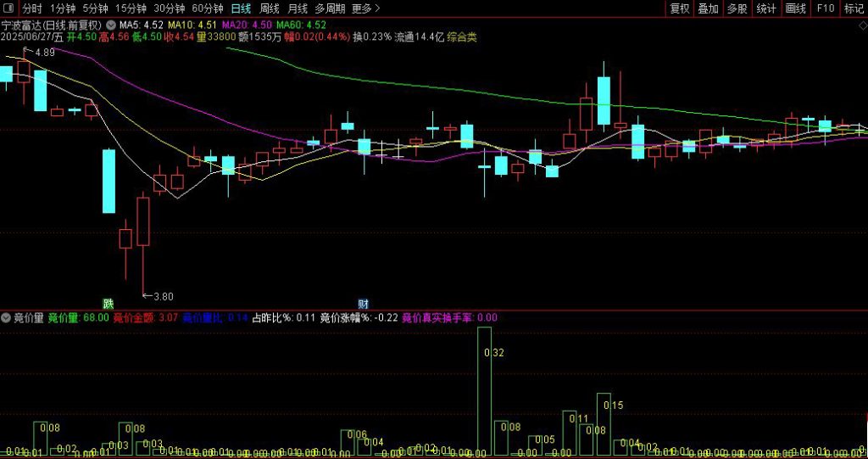Switch to the 周线 weekly chart tab
The width and height of the screenshot is (868, 459).
[x=270, y=8]
